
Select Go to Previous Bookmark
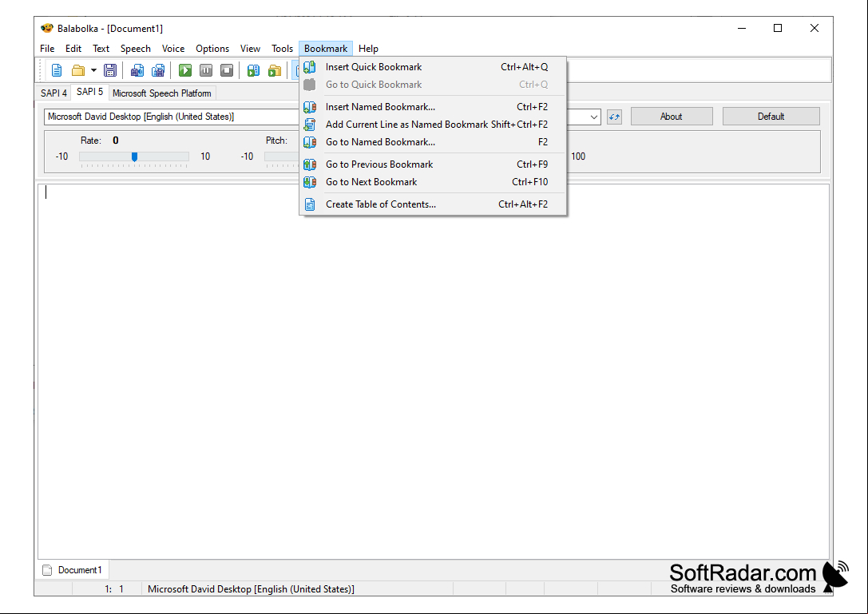(433, 164)
